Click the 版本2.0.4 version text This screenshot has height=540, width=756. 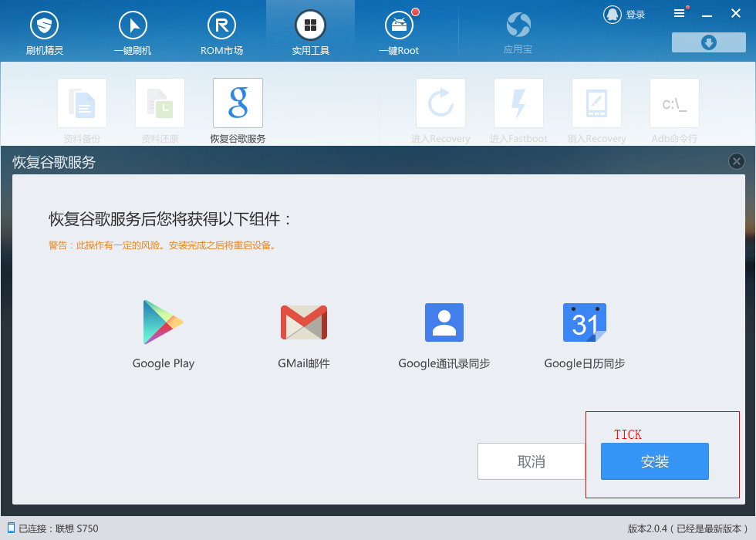point(688,528)
